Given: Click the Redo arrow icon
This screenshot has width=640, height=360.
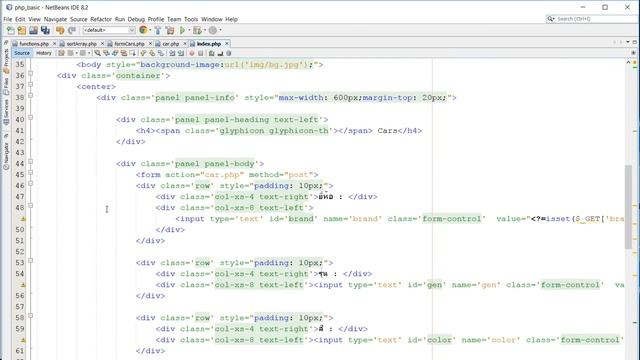Looking at the screenshot, I should (72, 30).
